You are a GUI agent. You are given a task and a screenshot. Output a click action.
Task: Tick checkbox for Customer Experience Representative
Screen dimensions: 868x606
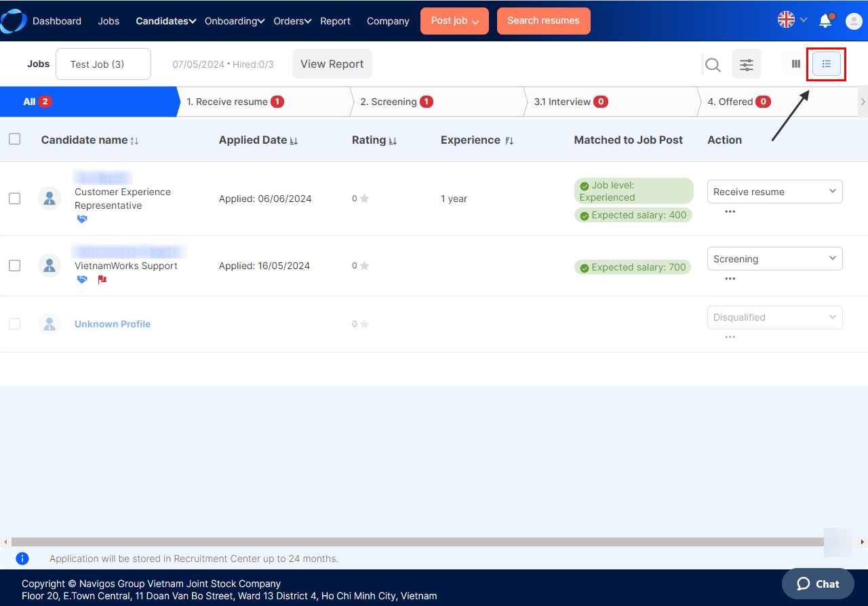click(14, 199)
